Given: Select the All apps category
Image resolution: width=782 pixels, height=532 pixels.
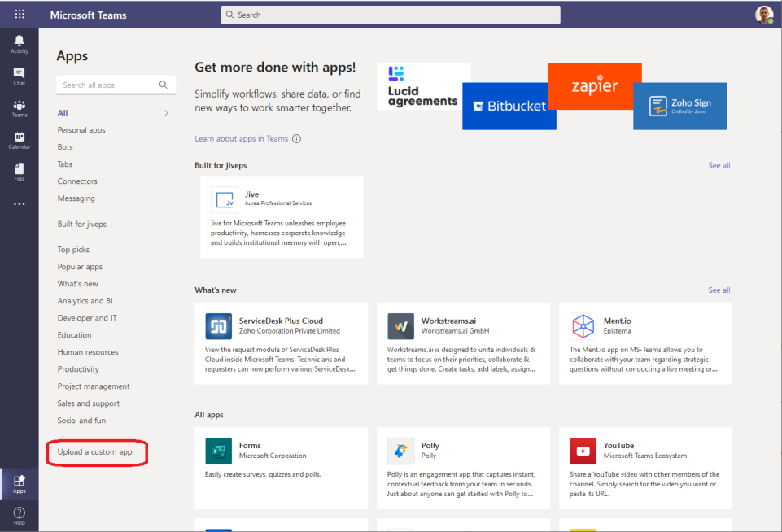Looking at the screenshot, I should (x=63, y=113).
